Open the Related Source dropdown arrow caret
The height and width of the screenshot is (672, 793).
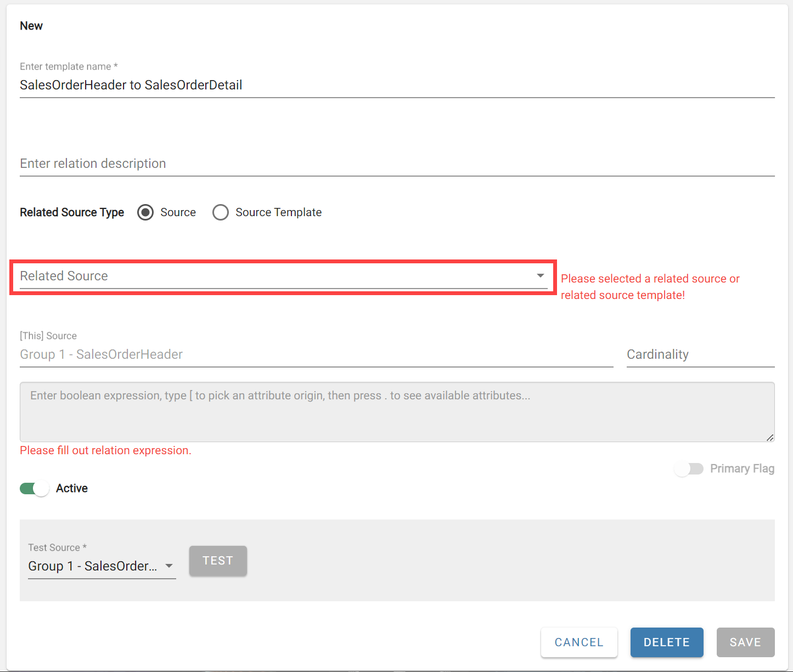(540, 276)
